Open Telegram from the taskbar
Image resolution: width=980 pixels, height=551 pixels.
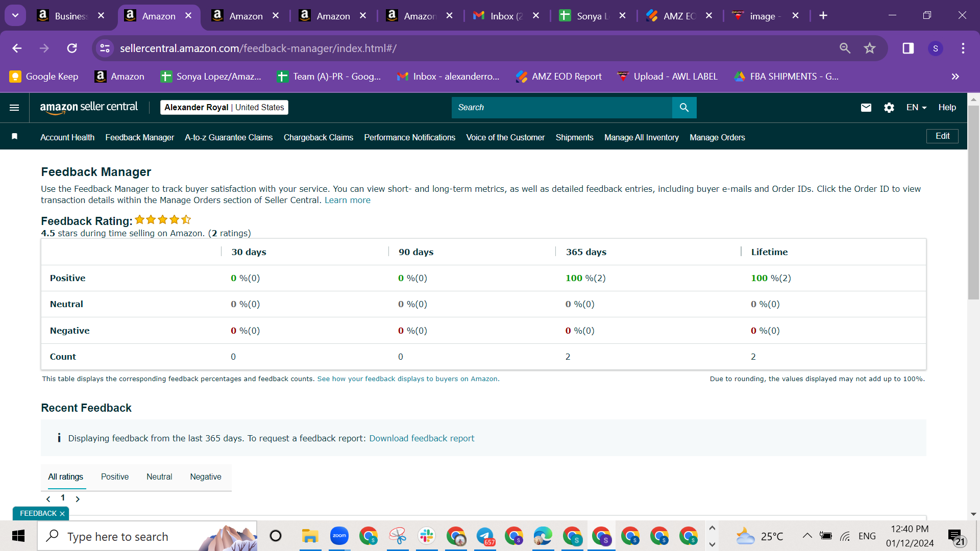pos(485,536)
